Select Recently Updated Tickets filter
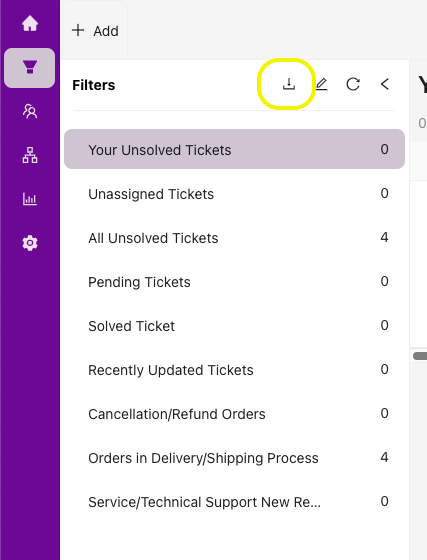 pos(235,370)
